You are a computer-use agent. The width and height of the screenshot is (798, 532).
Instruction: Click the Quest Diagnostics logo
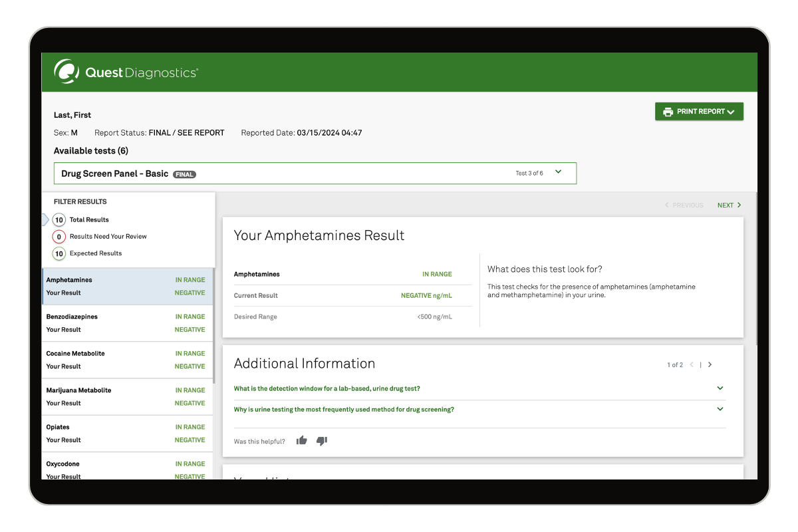click(126, 72)
